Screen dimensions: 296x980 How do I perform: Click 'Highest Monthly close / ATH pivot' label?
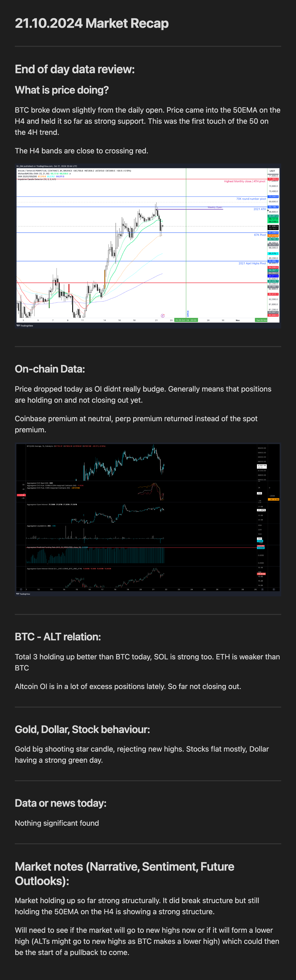[x=244, y=181]
